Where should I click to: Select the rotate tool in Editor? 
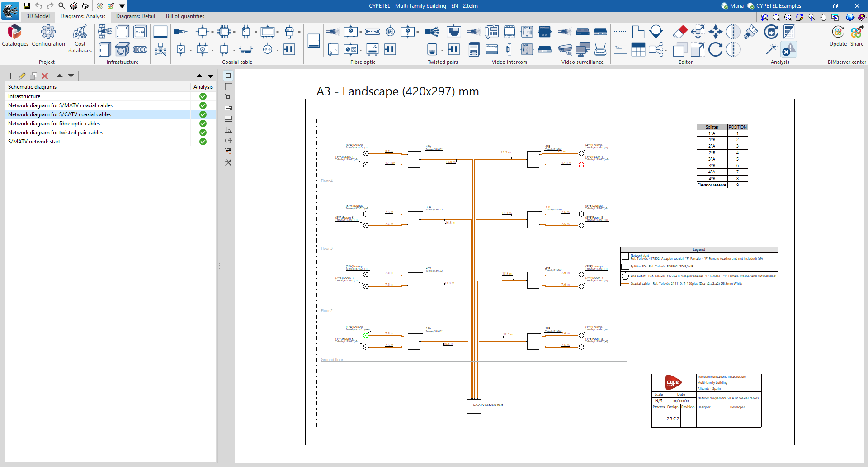pos(715,49)
